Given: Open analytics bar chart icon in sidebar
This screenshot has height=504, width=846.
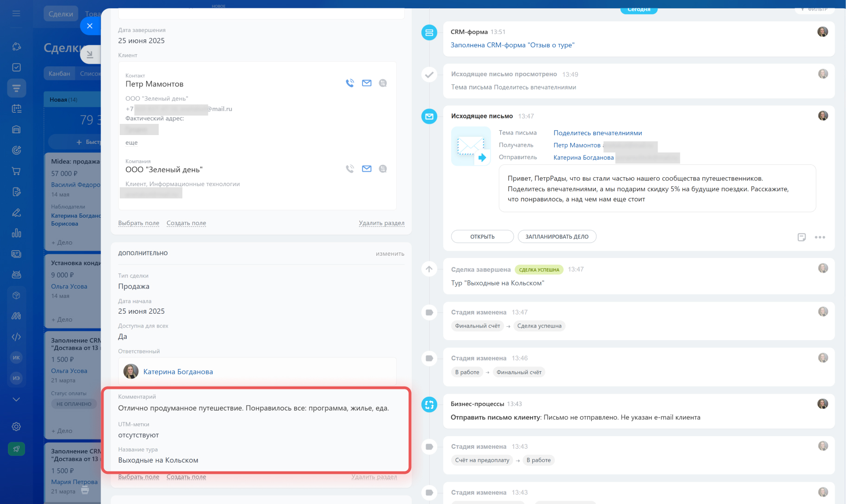Looking at the screenshot, I should coord(16,233).
